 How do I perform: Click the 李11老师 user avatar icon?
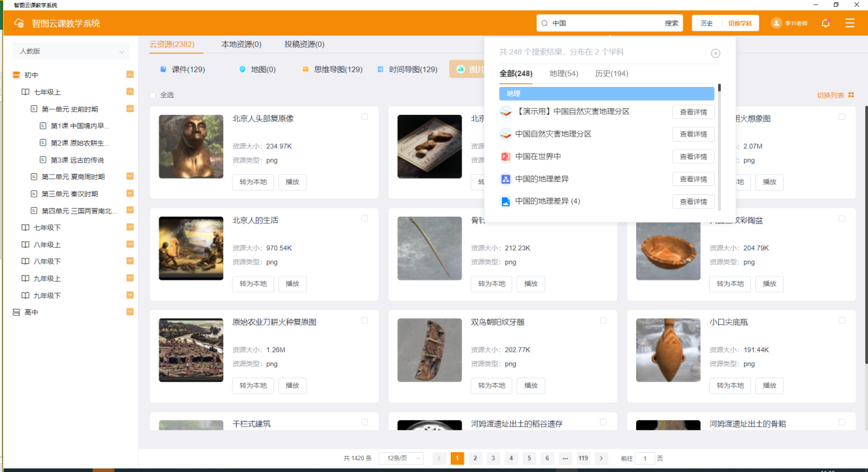pos(776,23)
